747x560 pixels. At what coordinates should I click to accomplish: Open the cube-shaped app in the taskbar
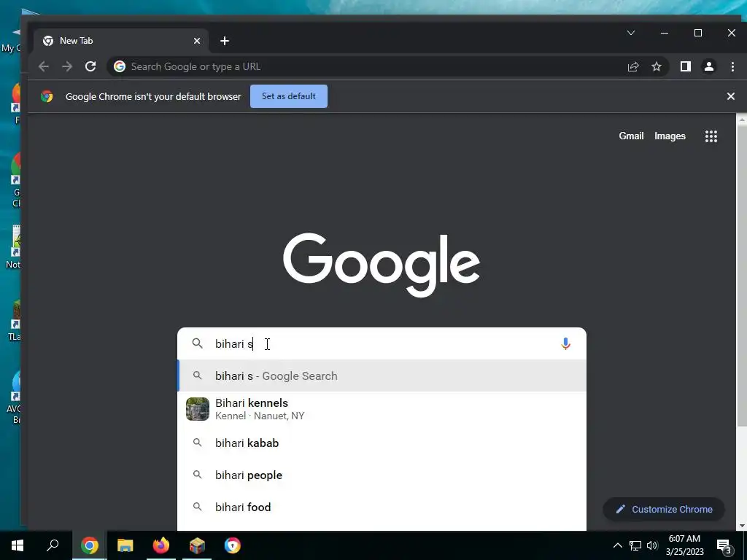point(197,545)
